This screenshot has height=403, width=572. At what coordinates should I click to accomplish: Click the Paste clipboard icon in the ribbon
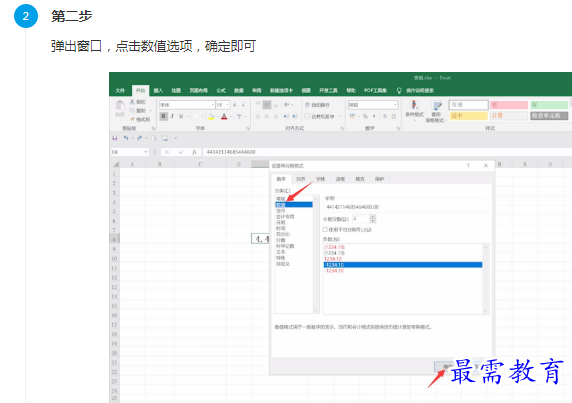pos(120,106)
